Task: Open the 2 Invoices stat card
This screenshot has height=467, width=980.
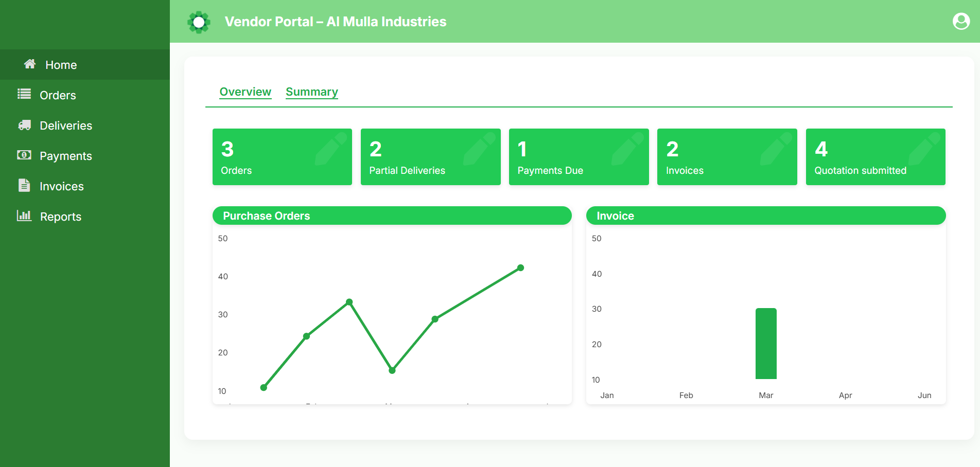Action: point(727,157)
